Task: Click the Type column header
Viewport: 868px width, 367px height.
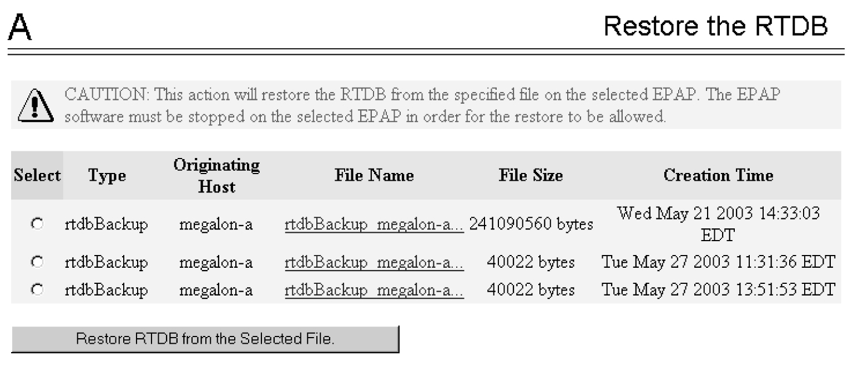Action: (106, 176)
